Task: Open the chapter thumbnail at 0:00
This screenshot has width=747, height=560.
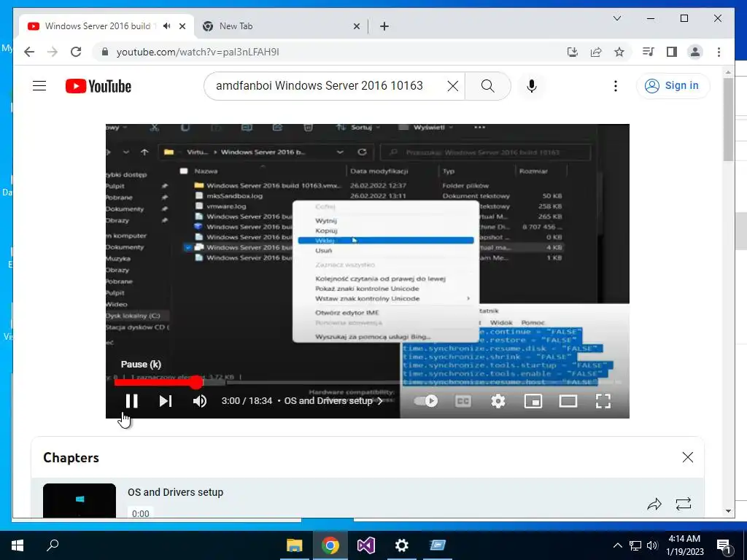Action: click(79, 500)
